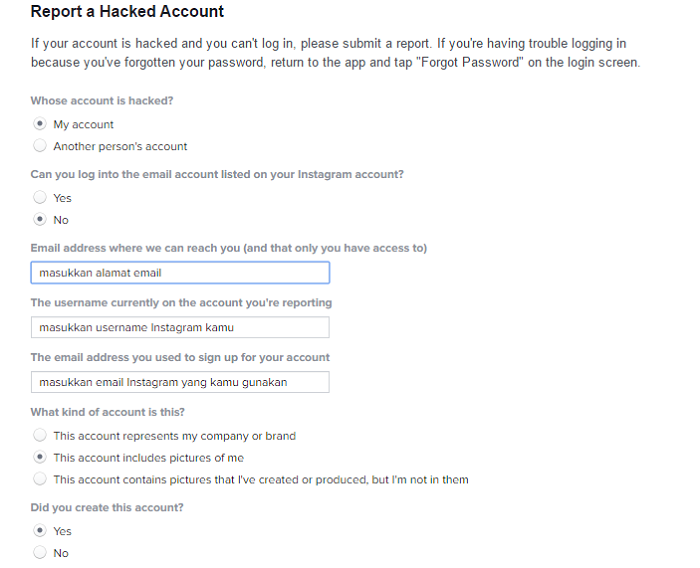Screen dimensions: 700x568
Task: Click the "email address you used to sign up" label
Action: pos(180,357)
